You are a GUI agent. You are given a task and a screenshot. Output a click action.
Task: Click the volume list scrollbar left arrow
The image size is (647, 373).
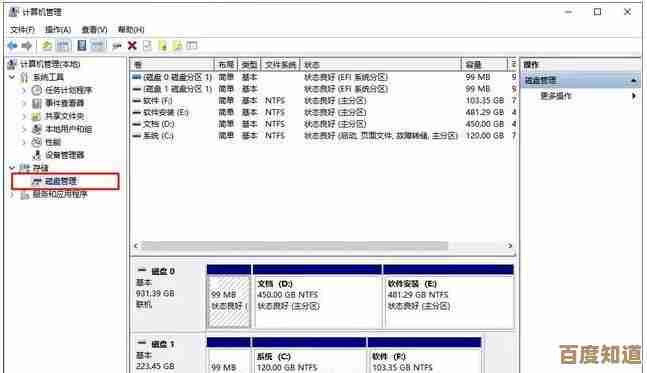click(x=136, y=246)
